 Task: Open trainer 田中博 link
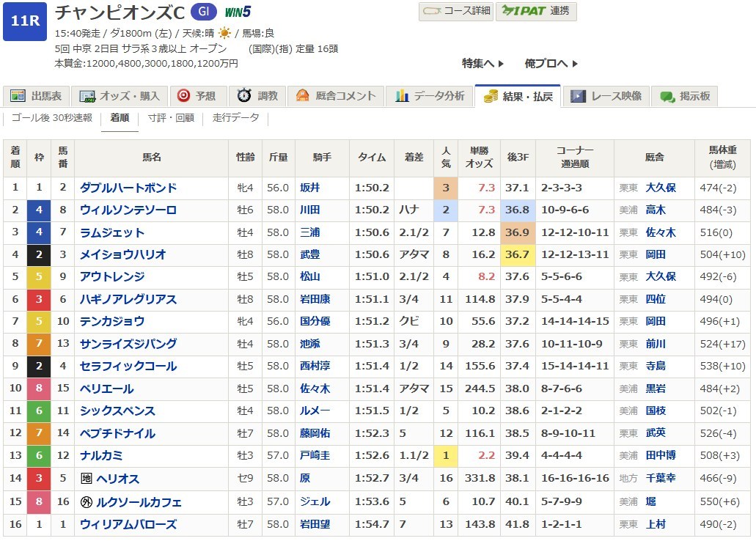[x=661, y=455]
